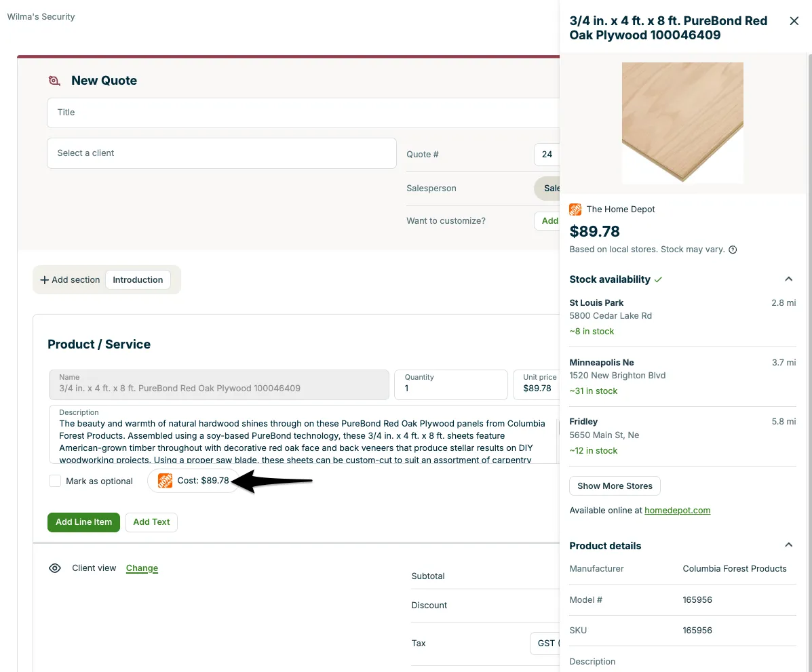Screen dimensions: 812x672
Task: Collapse the Stock availability section
Action: click(x=789, y=279)
